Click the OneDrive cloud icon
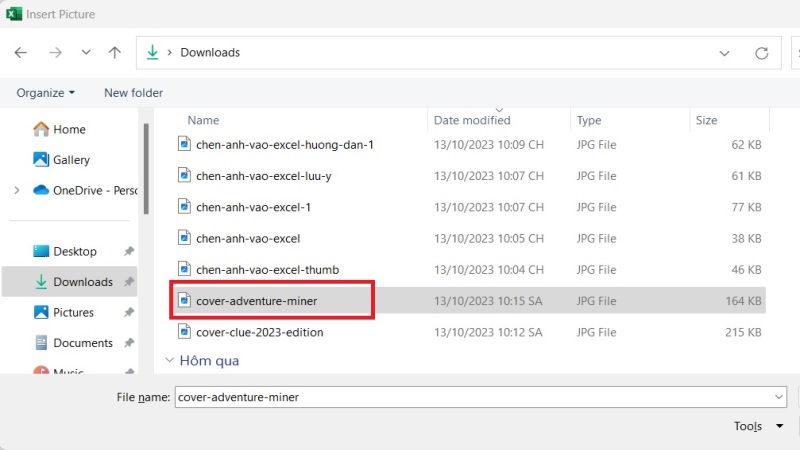 coord(41,190)
